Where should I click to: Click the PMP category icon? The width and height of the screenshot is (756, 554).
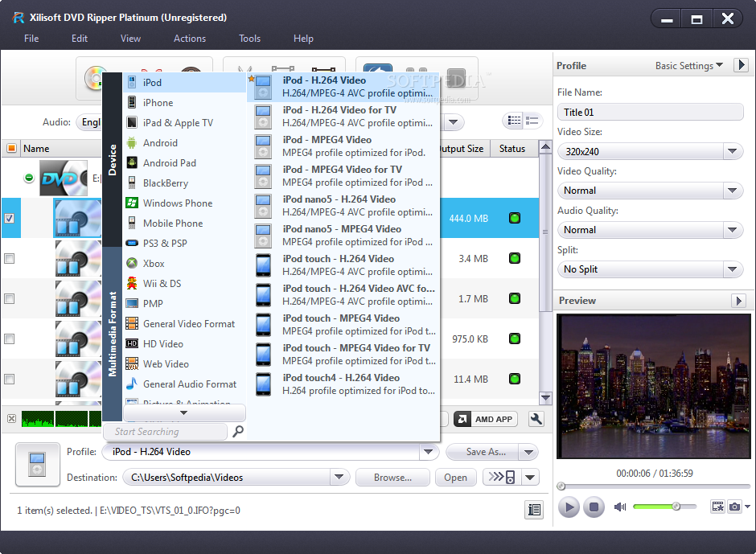(132, 303)
